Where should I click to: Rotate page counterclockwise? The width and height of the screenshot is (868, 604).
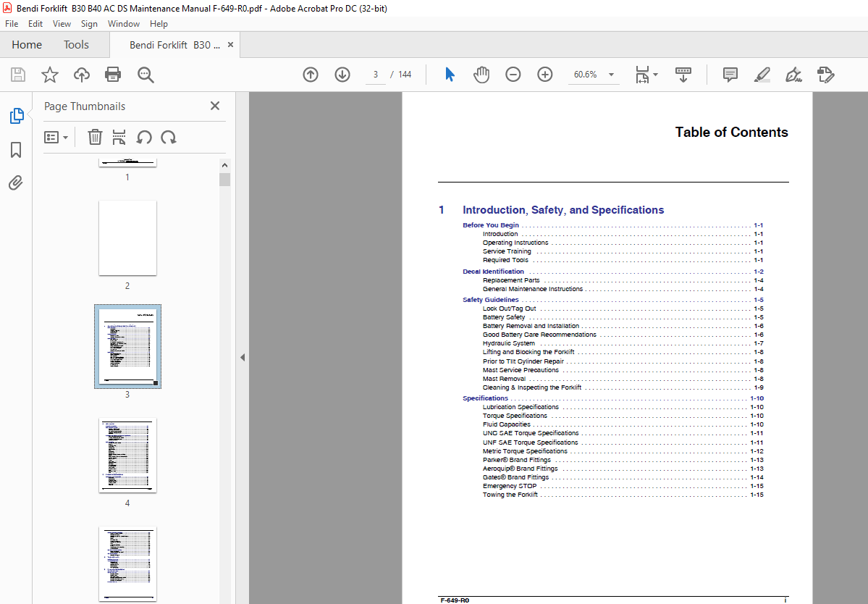click(144, 138)
